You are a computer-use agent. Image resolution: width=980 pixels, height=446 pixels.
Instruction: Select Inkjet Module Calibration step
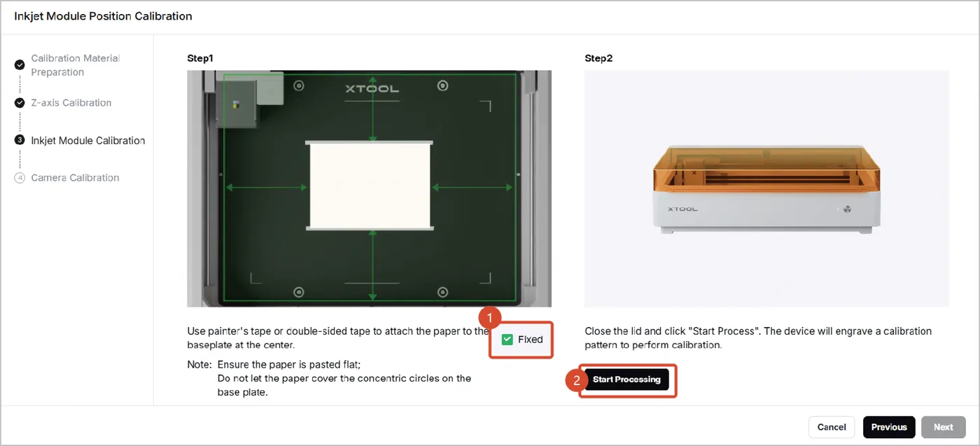88,141
